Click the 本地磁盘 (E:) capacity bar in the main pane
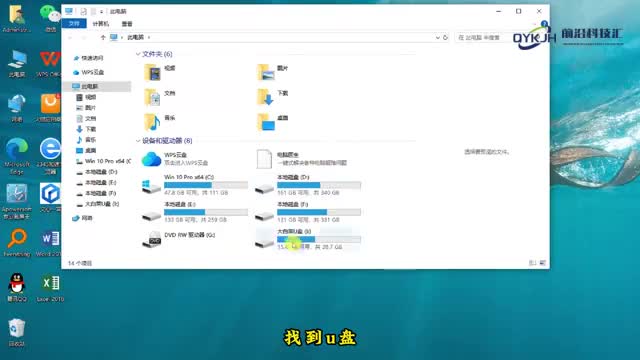640x360 pixels. (206, 212)
